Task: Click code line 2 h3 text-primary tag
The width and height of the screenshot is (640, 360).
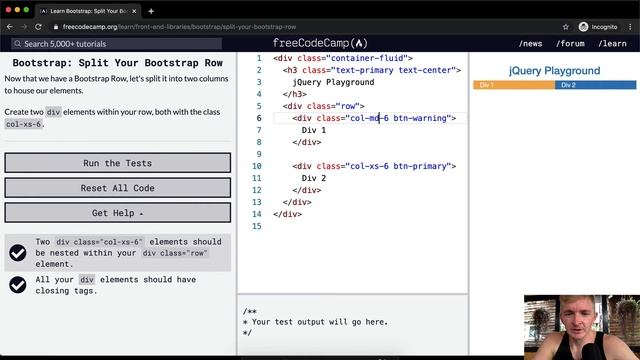Action: coord(372,70)
